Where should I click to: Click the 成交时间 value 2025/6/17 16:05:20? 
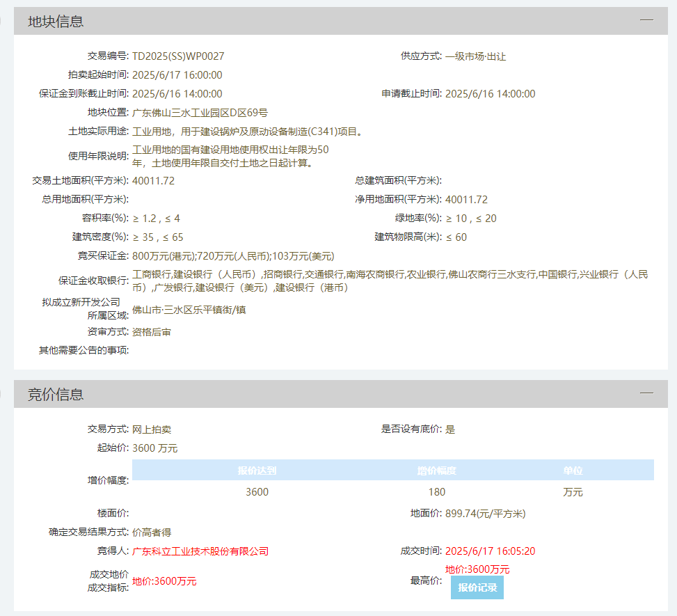pyautogui.click(x=490, y=551)
